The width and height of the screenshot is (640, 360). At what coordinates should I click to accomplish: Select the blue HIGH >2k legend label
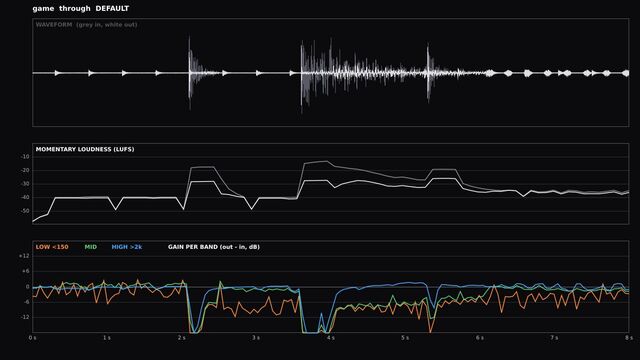click(x=127, y=247)
